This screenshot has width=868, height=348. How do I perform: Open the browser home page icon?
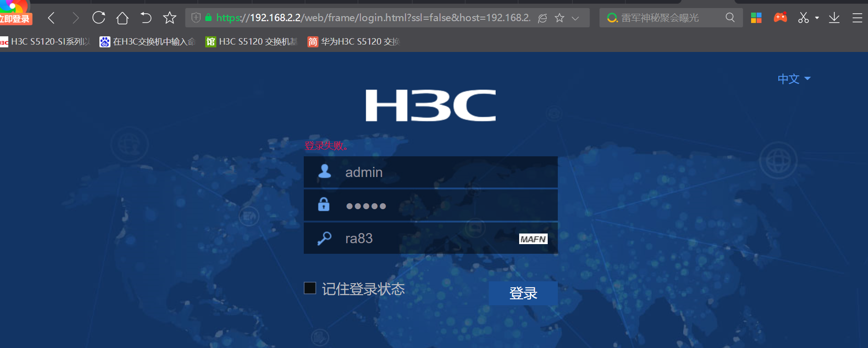click(x=122, y=18)
